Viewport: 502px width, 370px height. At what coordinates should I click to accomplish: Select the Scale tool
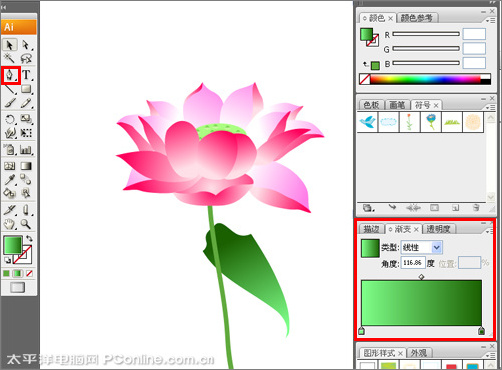coord(26,119)
